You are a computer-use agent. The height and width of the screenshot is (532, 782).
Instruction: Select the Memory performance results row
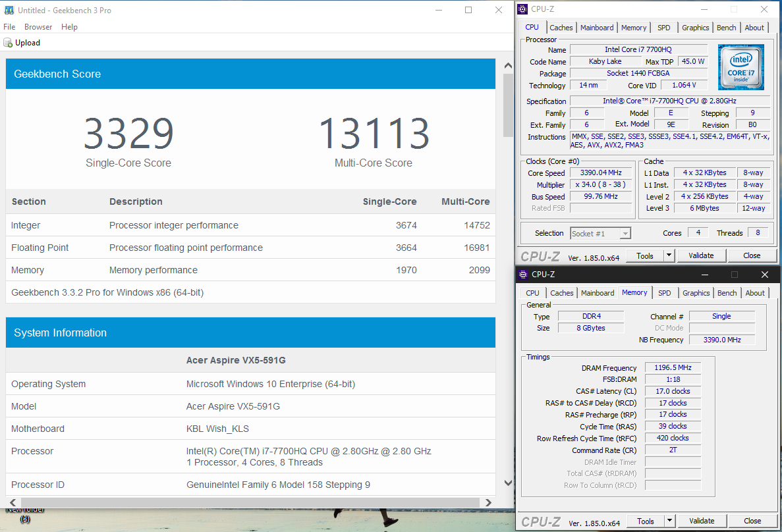pyautogui.click(x=250, y=270)
